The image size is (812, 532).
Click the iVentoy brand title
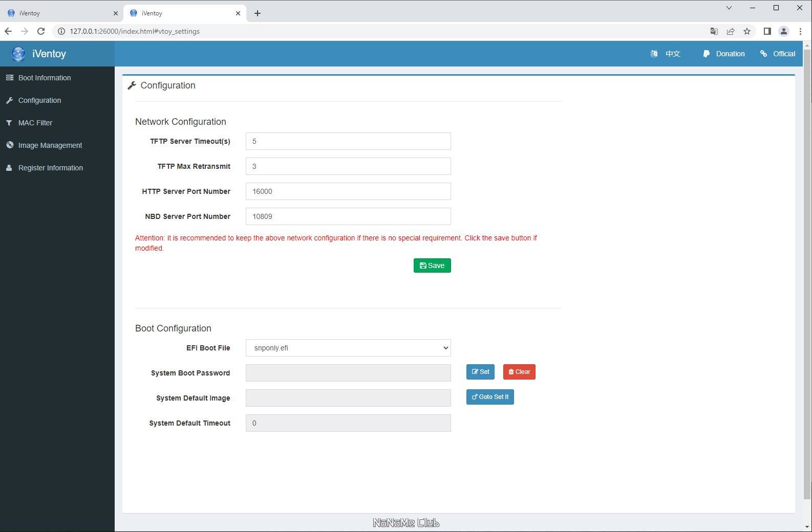pyautogui.click(x=49, y=54)
